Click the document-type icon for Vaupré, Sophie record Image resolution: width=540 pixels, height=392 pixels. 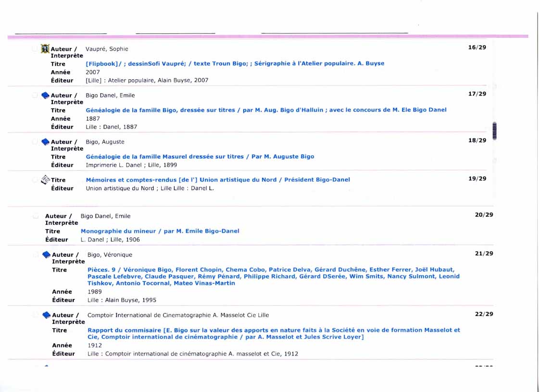pyautogui.click(x=45, y=49)
